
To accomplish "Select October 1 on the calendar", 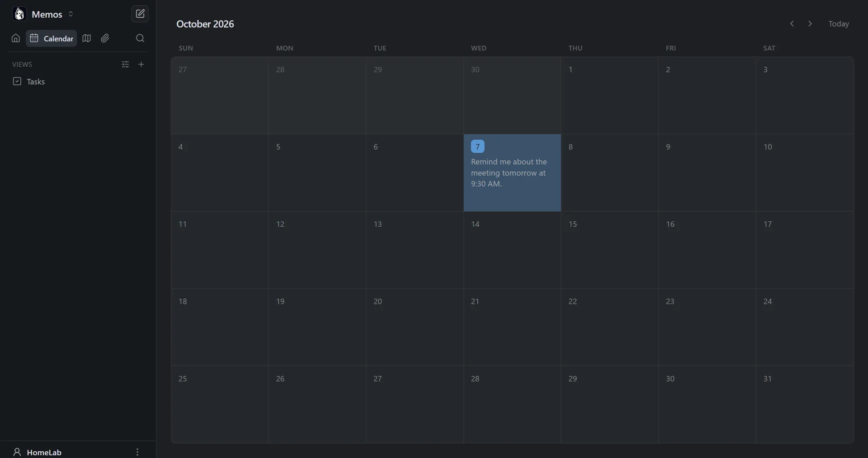I will (x=609, y=95).
